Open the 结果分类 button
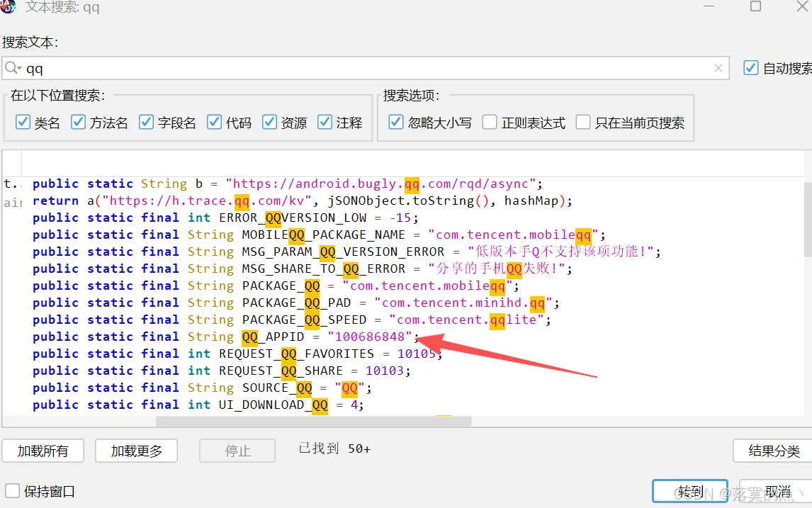 point(773,451)
